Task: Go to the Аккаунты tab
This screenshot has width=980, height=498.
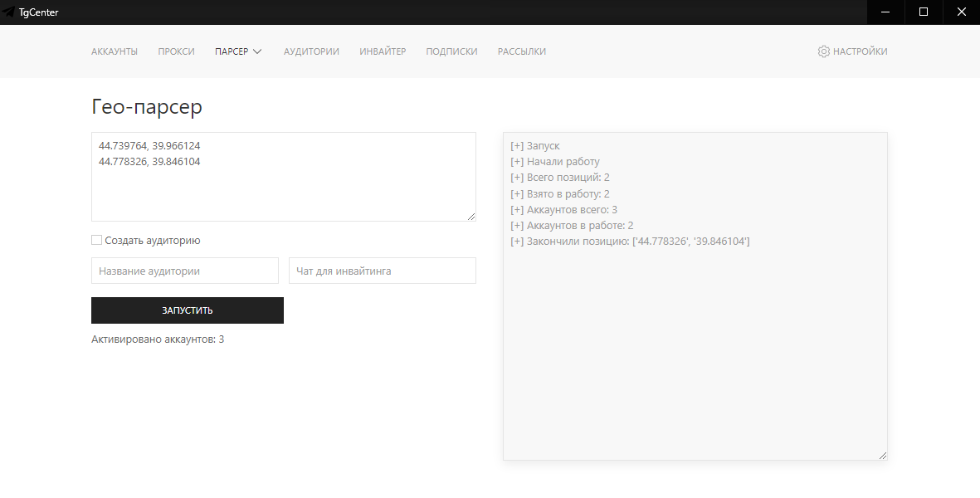Action: point(115,51)
